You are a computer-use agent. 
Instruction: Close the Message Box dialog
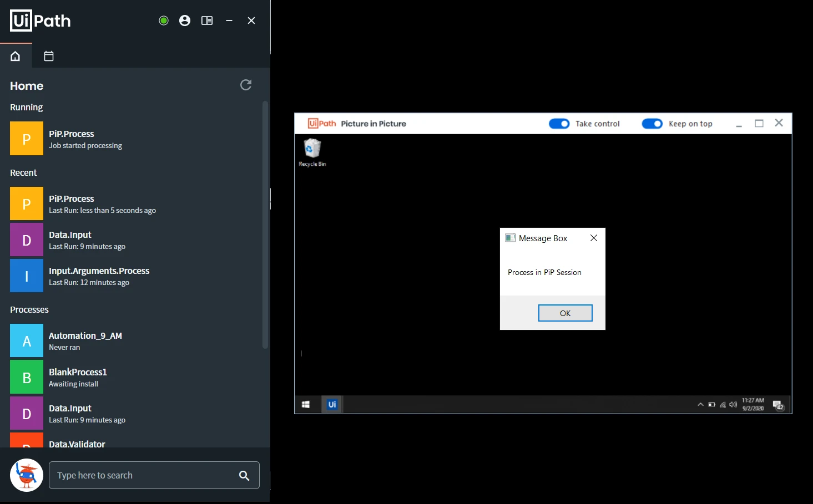click(x=594, y=238)
